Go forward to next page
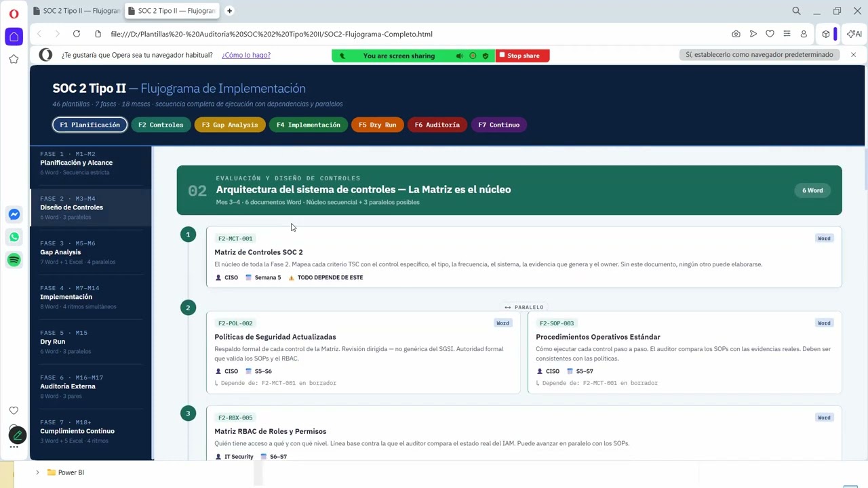Viewport: 868px width, 488px height. coord(57,34)
